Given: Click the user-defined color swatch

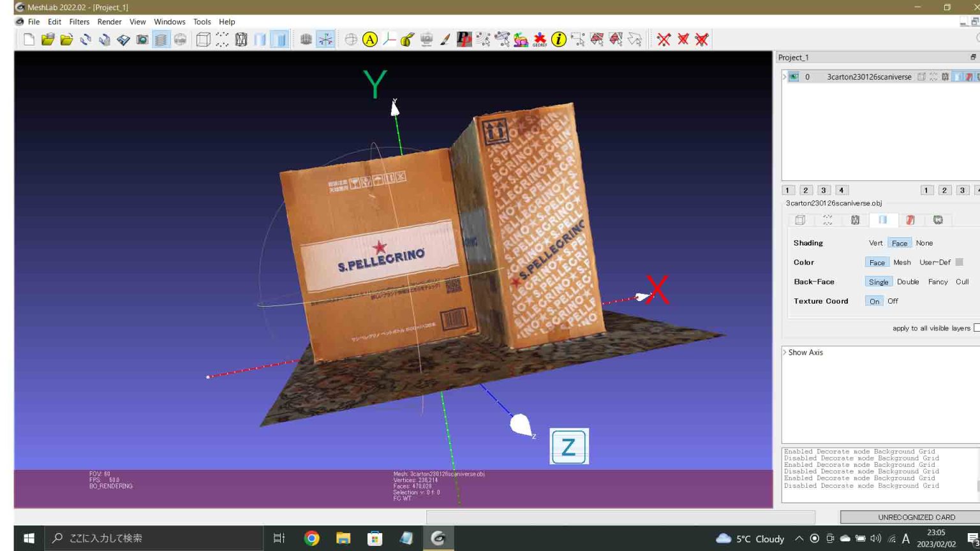Looking at the screenshot, I should tap(960, 262).
